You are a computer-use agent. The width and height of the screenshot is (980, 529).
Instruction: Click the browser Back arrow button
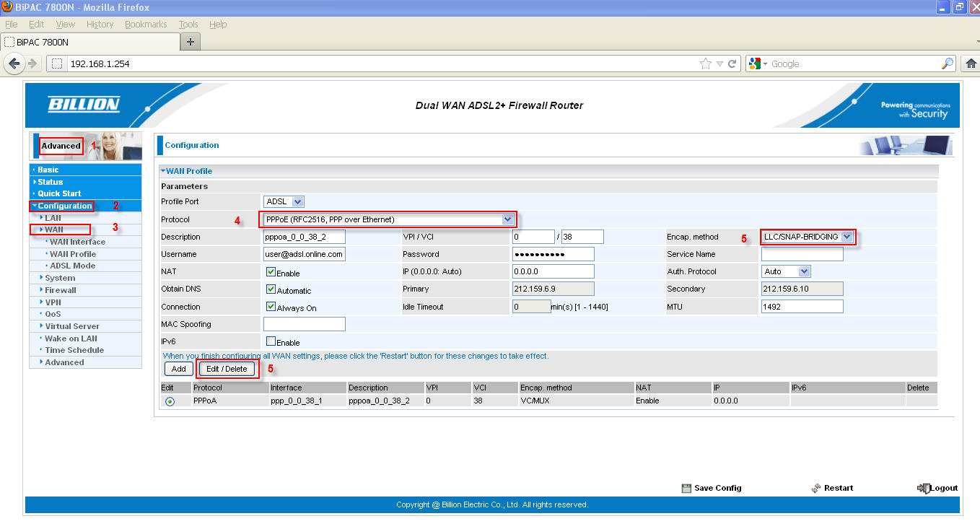pos(14,64)
